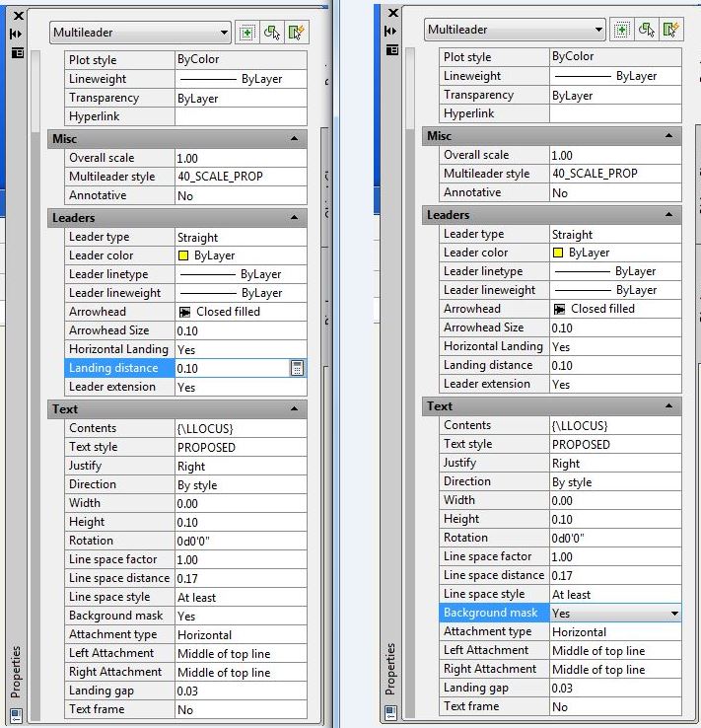The image size is (701, 728).
Task: Click the yellow Leader color swatch in the left palette
Action: (183, 255)
